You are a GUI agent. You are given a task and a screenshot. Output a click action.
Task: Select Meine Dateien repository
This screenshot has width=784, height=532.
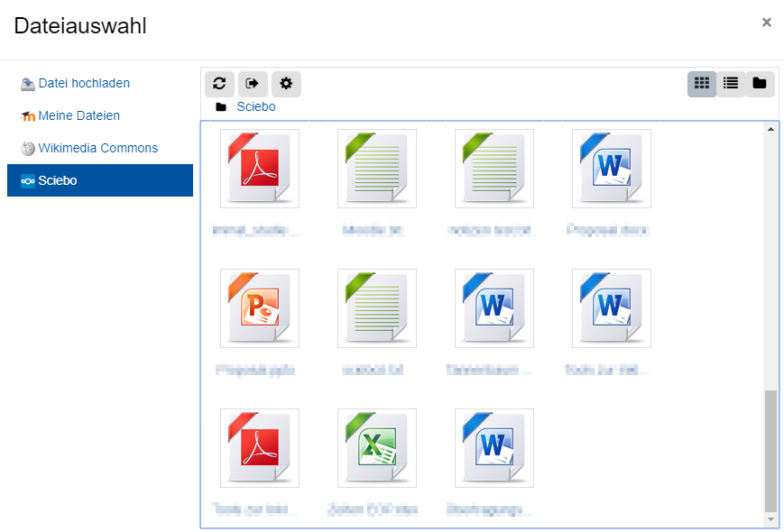(x=78, y=115)
